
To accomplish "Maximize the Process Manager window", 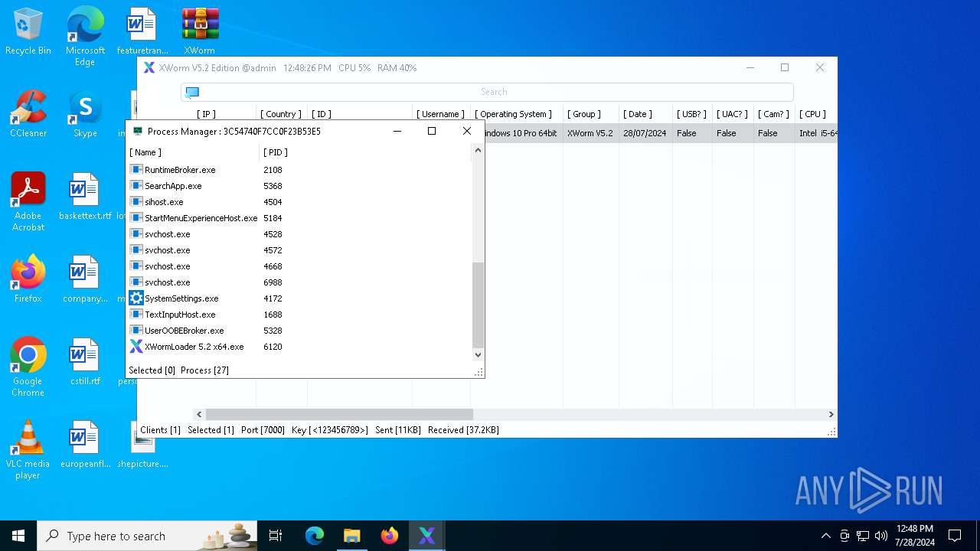I will pos(432,131).
